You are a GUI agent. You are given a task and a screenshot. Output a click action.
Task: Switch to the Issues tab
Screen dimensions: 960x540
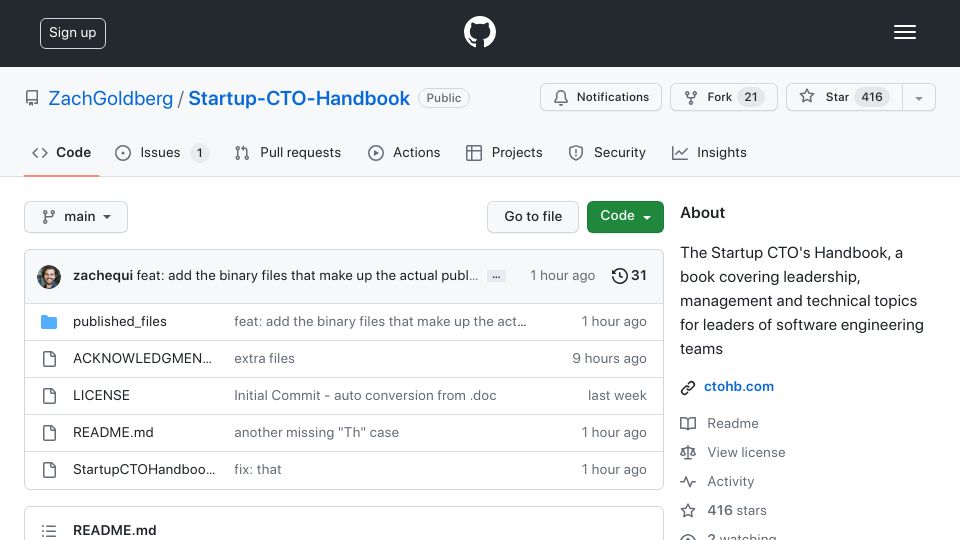(162, 152)
